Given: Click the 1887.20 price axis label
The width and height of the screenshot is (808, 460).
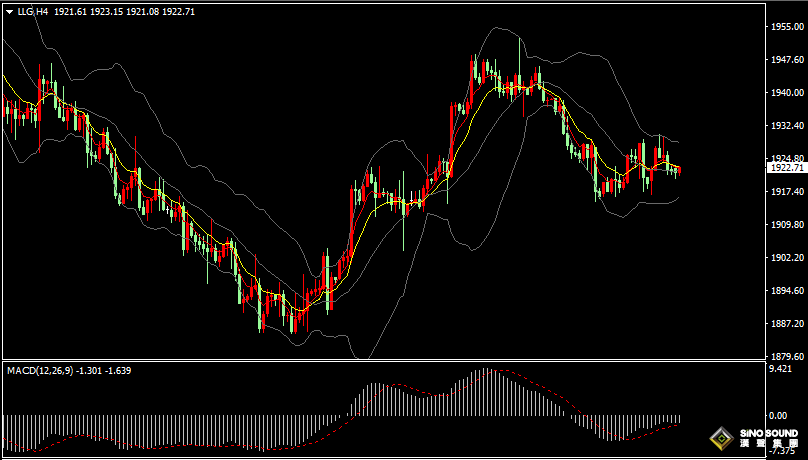Looking at the screenshot, I should [785, 324].
